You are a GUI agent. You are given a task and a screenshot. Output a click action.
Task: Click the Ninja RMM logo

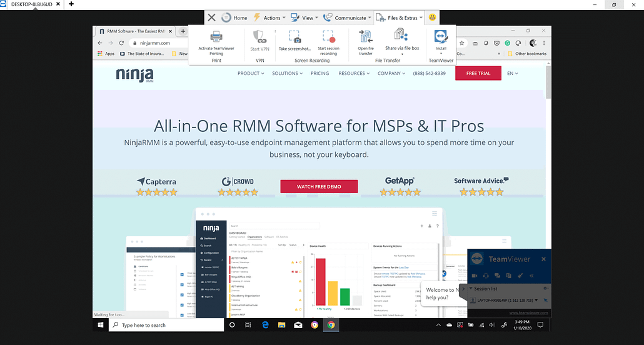click(x=134, y=75)
